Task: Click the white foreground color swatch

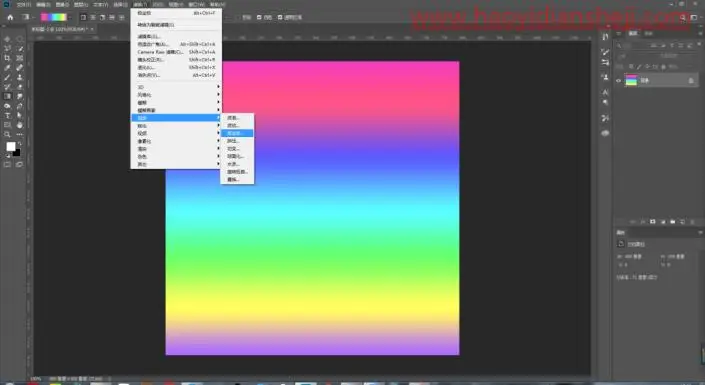Action: [10, 147]
